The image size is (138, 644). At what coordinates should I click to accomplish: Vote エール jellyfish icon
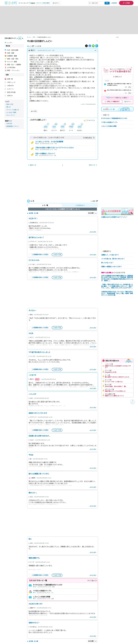(71, 127)
